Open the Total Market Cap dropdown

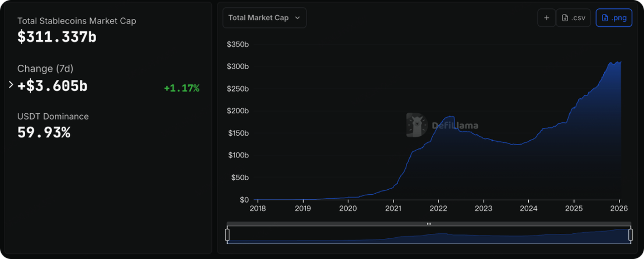click(264, 18)
